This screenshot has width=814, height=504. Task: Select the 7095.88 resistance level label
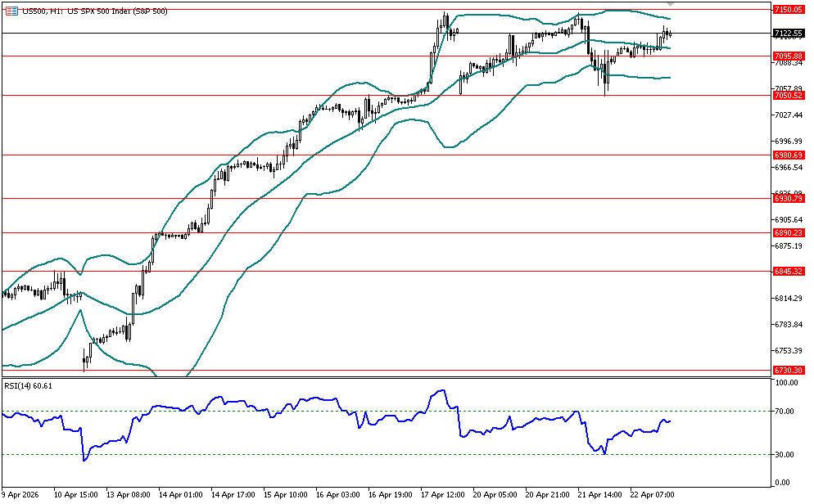[787, 56]
